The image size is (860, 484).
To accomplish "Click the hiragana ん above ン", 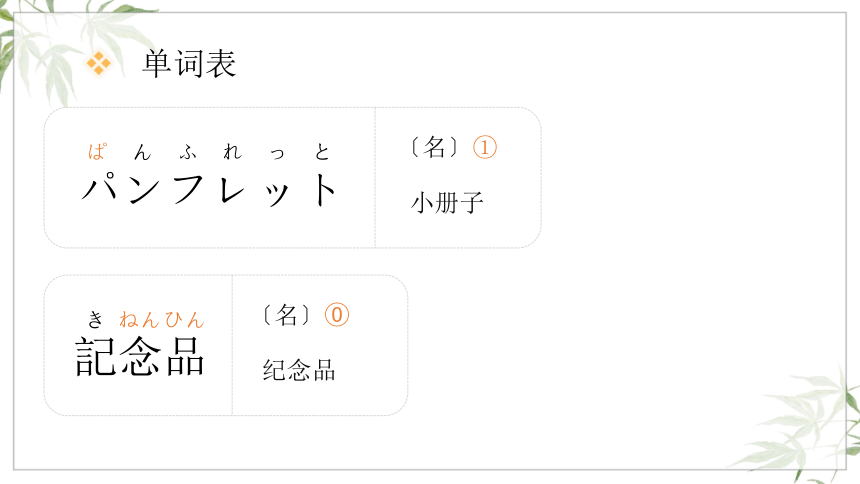I will [x=143, y=152].
